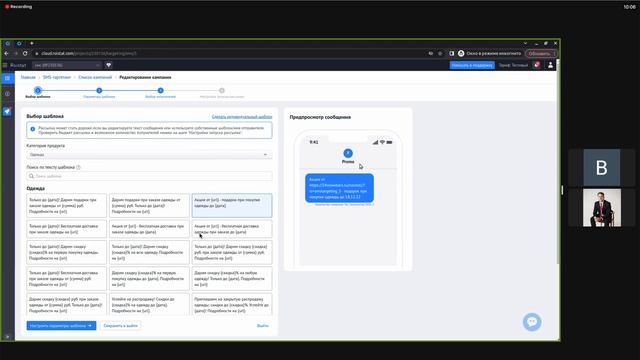640x360 pixels.
Task: Open the Roistat hamburger menu
Action: point(5,65)
